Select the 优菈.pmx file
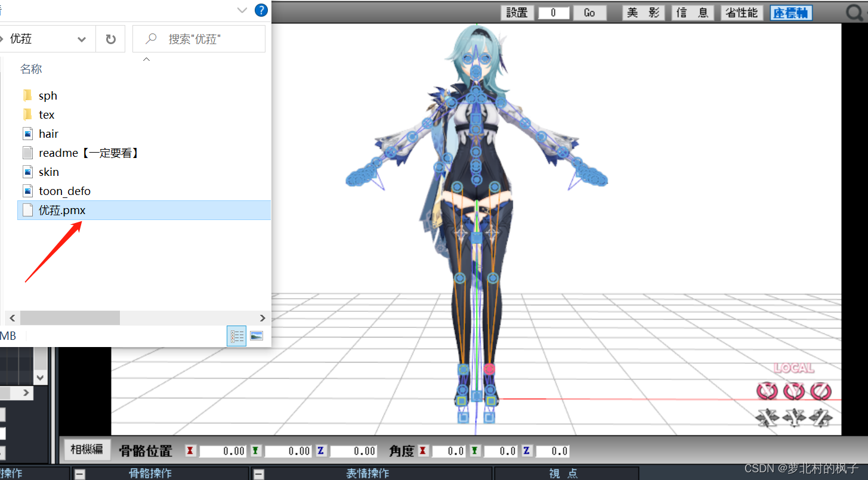Screen dimensions: 868x480 click(144, 210)
